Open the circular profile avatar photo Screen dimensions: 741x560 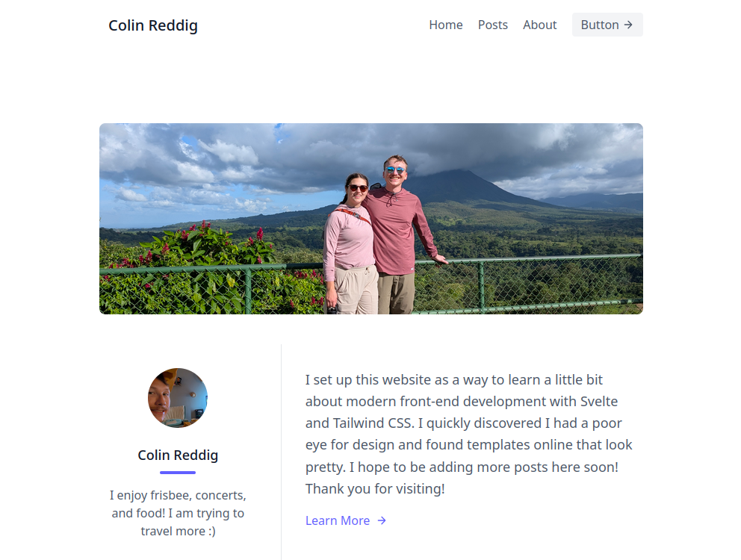(x=178, y=398)
